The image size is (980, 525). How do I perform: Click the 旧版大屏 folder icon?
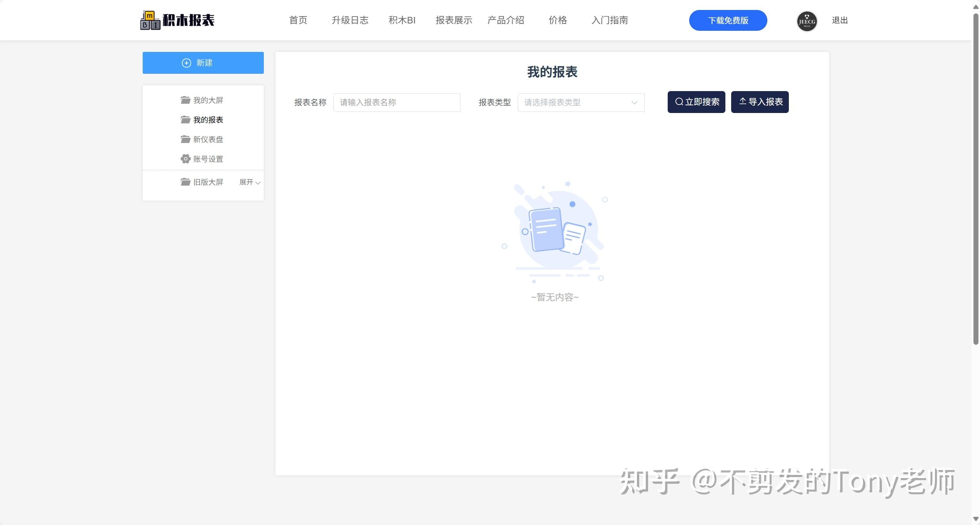coord(186,182)
